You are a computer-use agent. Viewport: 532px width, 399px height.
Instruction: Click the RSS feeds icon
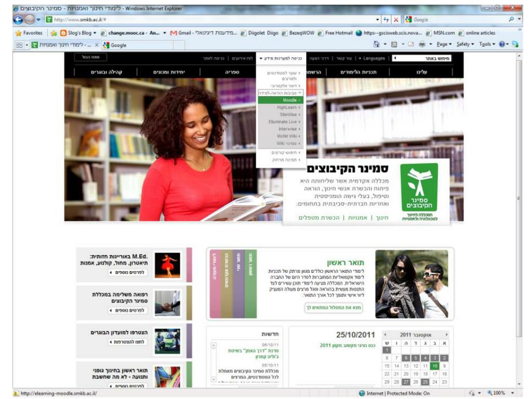click(394, 44)
